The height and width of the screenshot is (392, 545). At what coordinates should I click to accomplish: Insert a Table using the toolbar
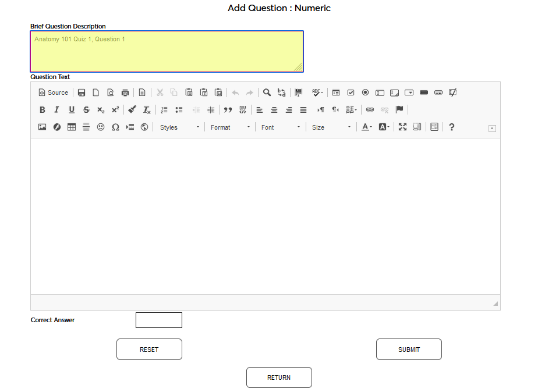tap(71, 127)
